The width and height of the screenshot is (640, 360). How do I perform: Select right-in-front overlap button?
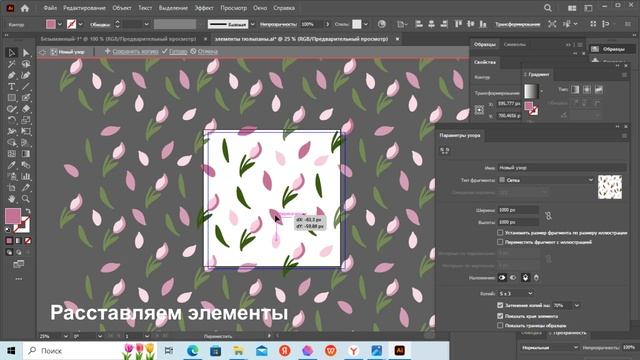click(x=513, y=278)
